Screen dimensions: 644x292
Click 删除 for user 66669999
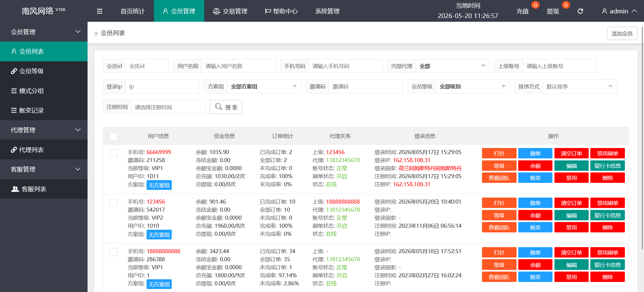[x=607, y=178]
